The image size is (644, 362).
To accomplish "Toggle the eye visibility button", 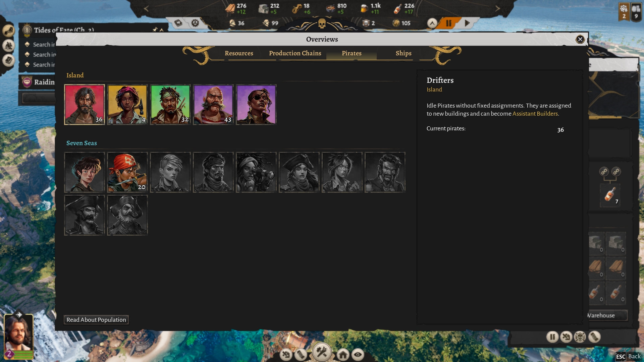I will 358,354.
